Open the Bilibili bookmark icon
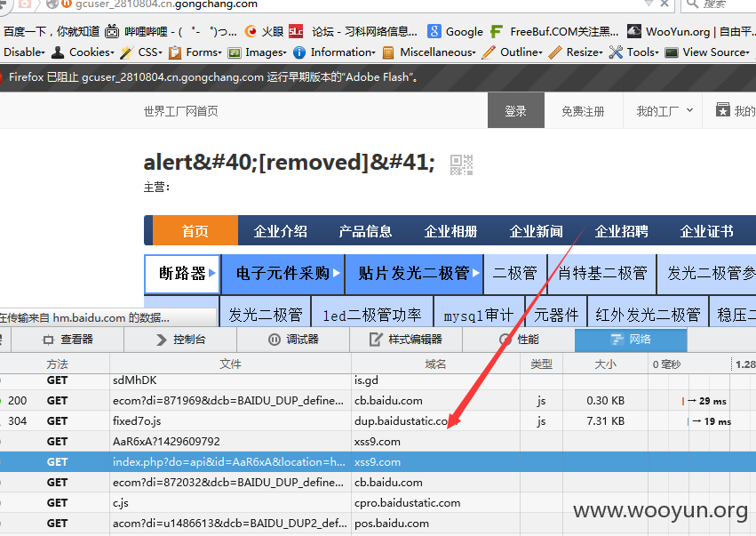This screenshot has height=536, width=756. (x=112, y=31)
